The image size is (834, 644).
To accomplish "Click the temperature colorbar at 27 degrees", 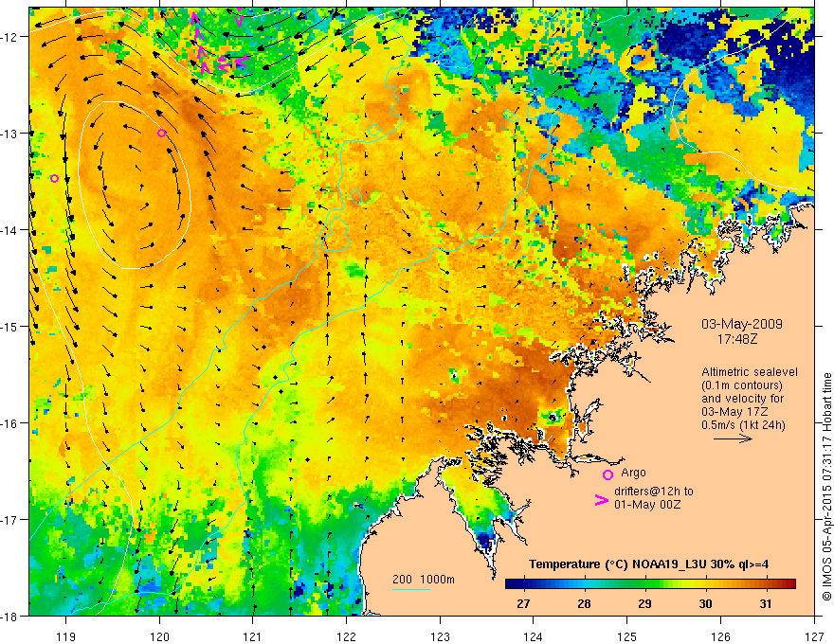I will (523, 583).
